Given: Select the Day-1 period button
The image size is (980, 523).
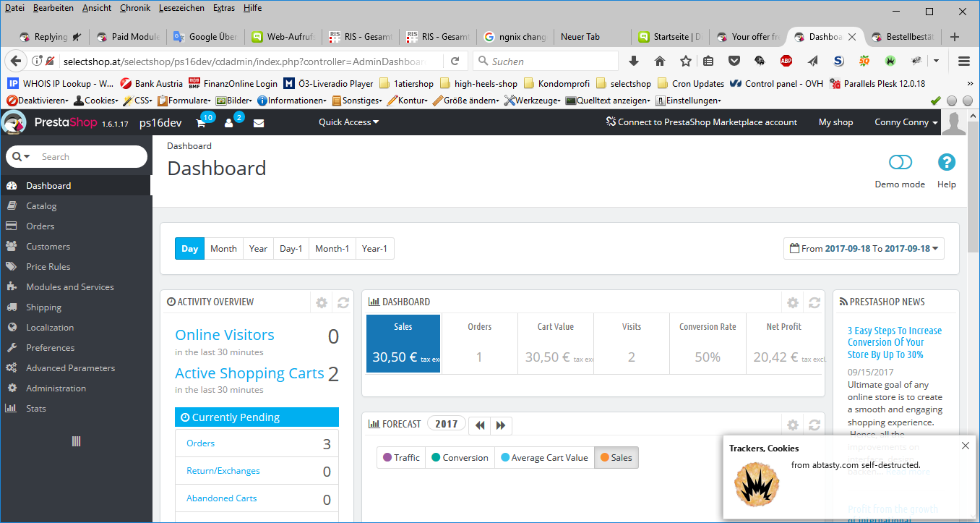Looking at the screenshot, I should (x=291, y=249).
